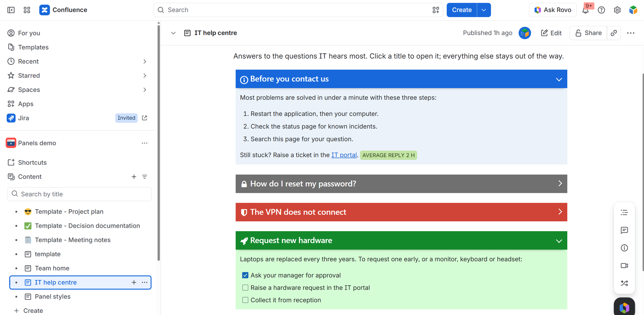Click the top Search field

pos(298,10)
